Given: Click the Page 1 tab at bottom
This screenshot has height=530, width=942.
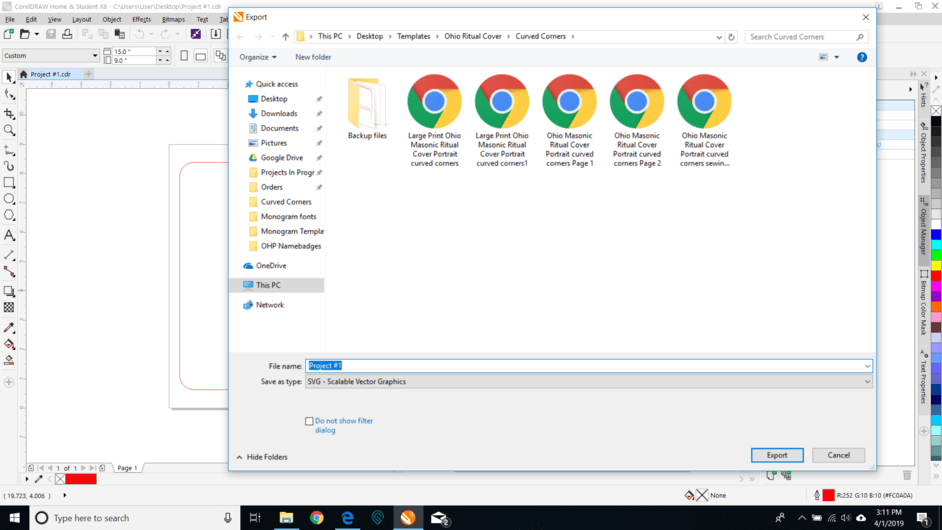Looking at the screenshot, I should pos(127,468).
